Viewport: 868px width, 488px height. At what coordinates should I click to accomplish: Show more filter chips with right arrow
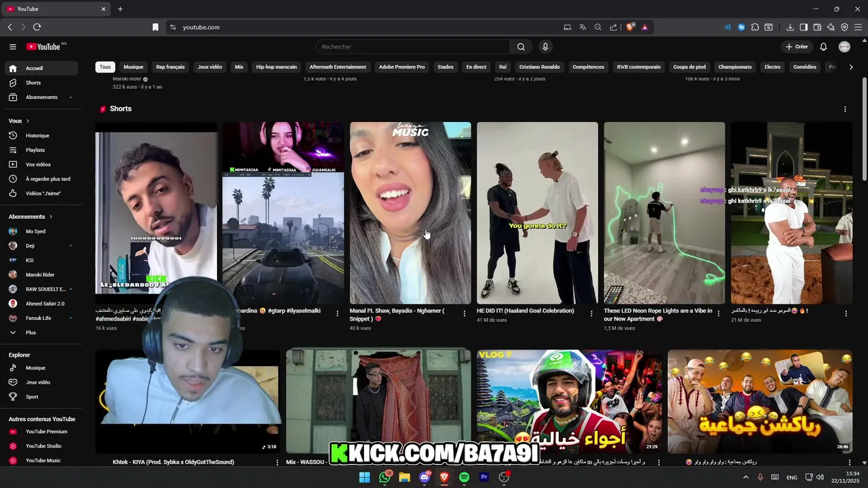coord(851,67)
